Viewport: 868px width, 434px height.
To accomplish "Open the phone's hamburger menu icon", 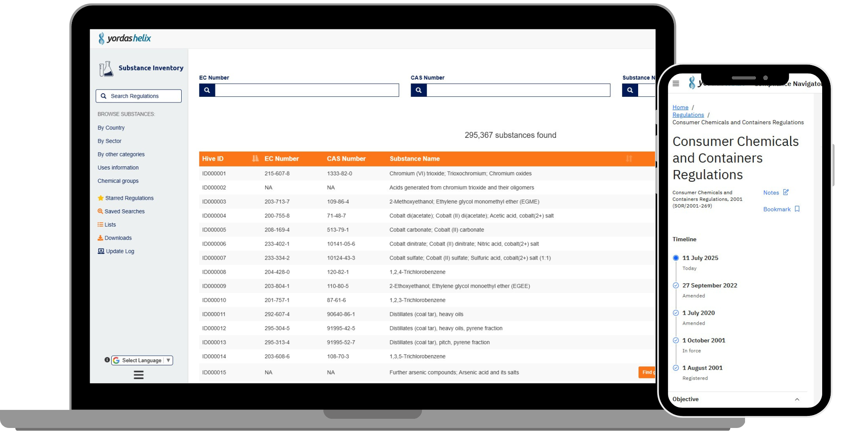I will coord(676,84).
